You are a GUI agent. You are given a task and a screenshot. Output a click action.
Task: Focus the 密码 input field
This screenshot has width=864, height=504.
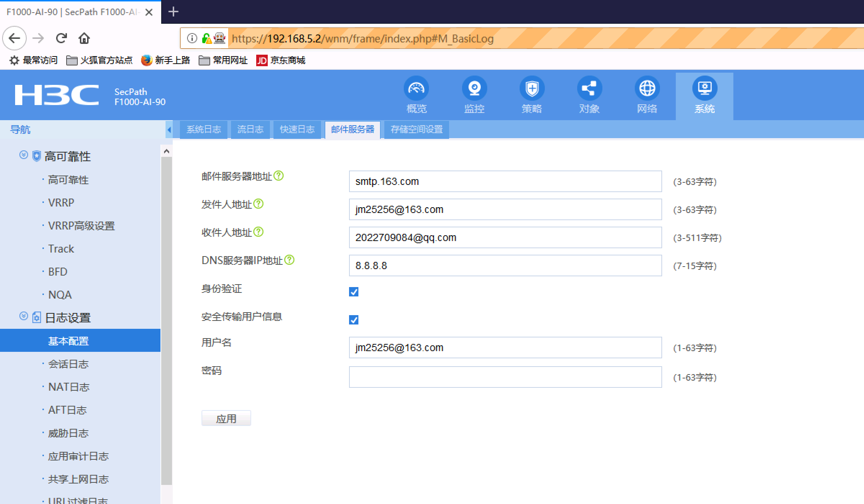point(505,377)
